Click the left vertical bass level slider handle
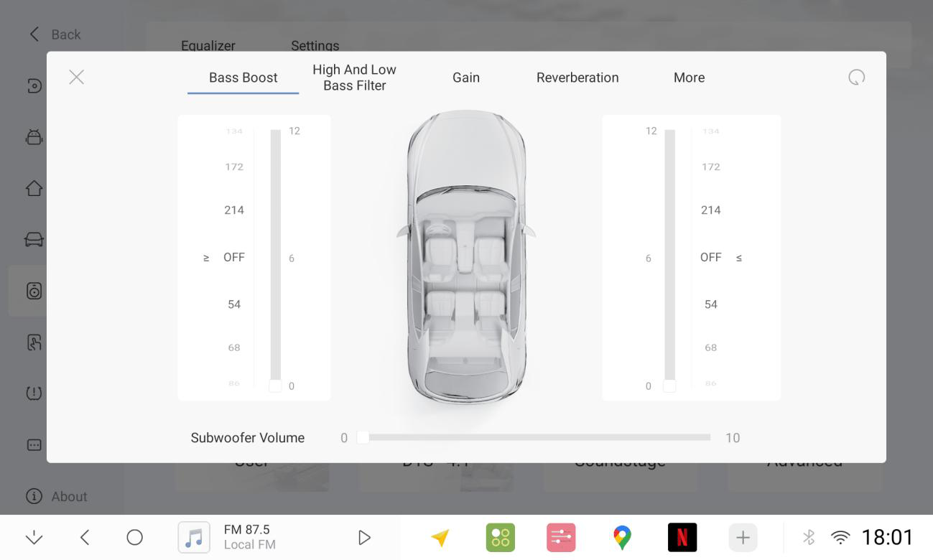933x560 pixels. tap(275, 386)
